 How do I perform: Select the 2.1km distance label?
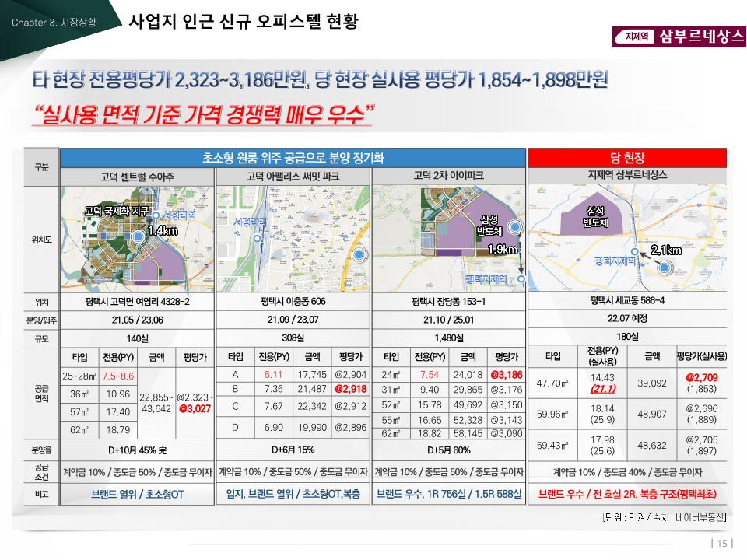click(665, 250)
